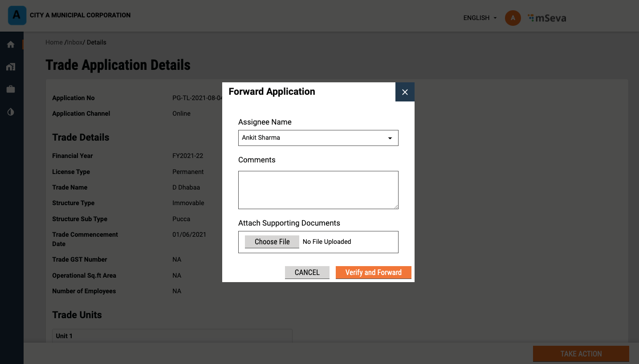Image resolution: width=639 pixels, height=364 pixels.
Task: Focus the Comments text area
Action: coord(318,190)
